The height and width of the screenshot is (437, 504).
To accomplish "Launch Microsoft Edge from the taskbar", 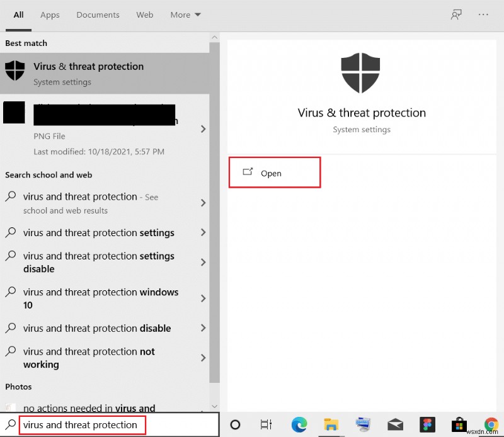I will (298, 424).
